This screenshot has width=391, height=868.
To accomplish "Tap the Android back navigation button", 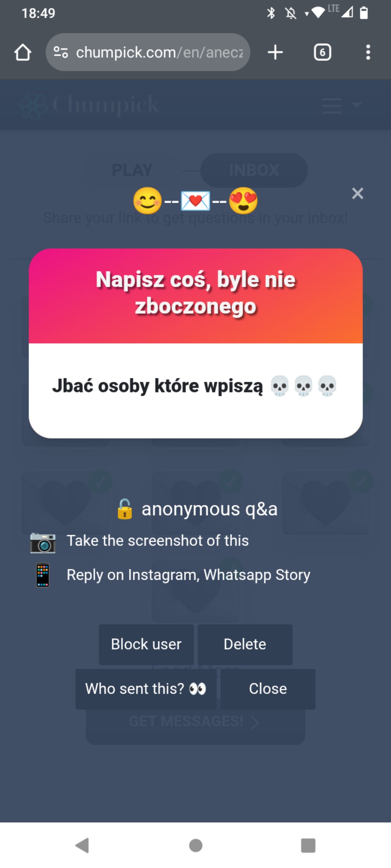I will tap(82, 845).
